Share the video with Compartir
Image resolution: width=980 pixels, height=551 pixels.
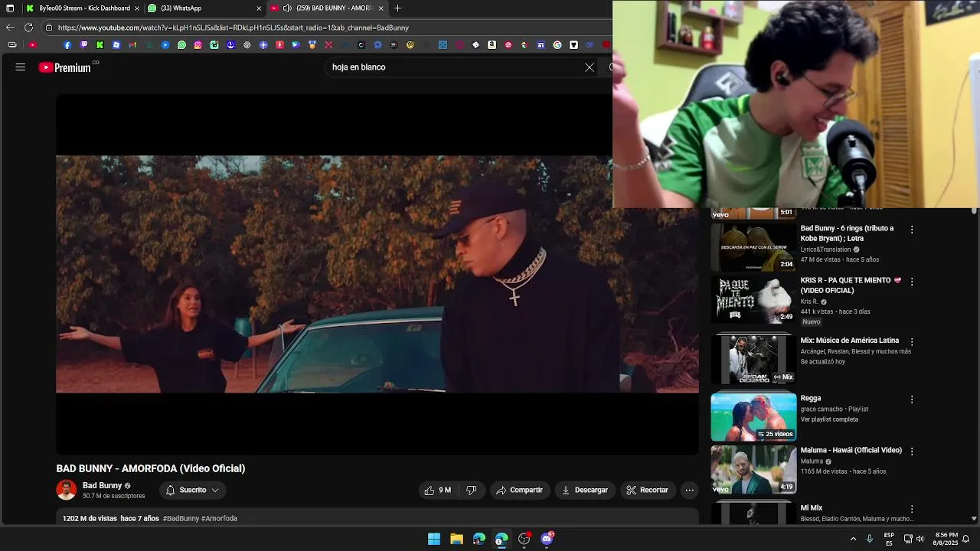click(520, 490)
